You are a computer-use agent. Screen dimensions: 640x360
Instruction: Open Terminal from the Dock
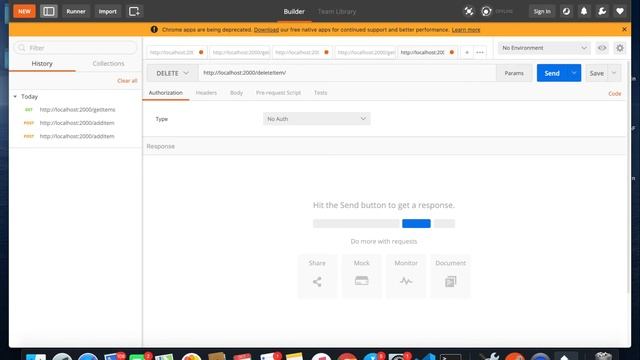[451, 357]
